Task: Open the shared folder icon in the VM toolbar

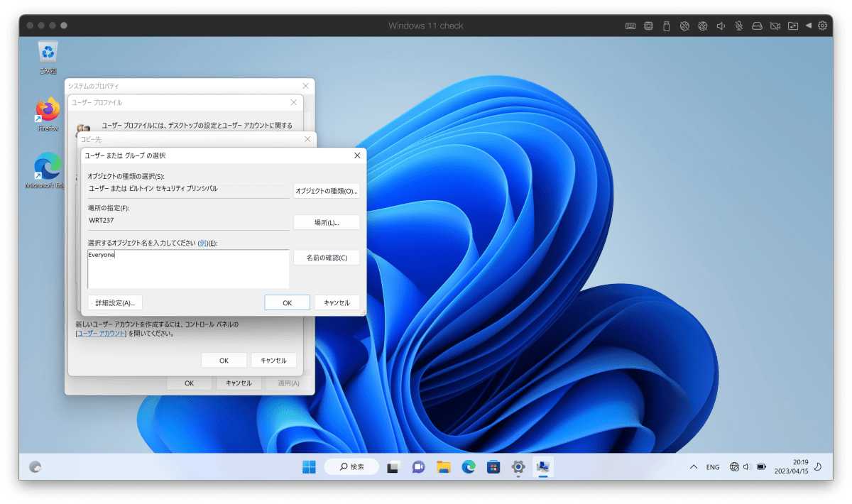Action: coord(793,26)
